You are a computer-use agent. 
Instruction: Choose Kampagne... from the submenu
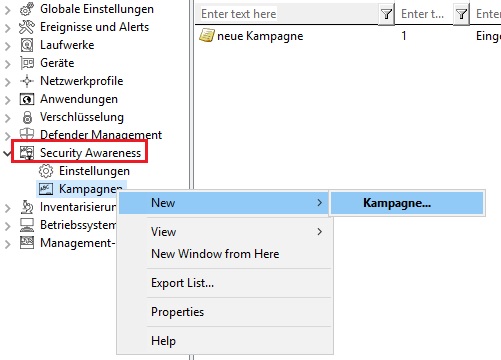click(x=407, y=203)
